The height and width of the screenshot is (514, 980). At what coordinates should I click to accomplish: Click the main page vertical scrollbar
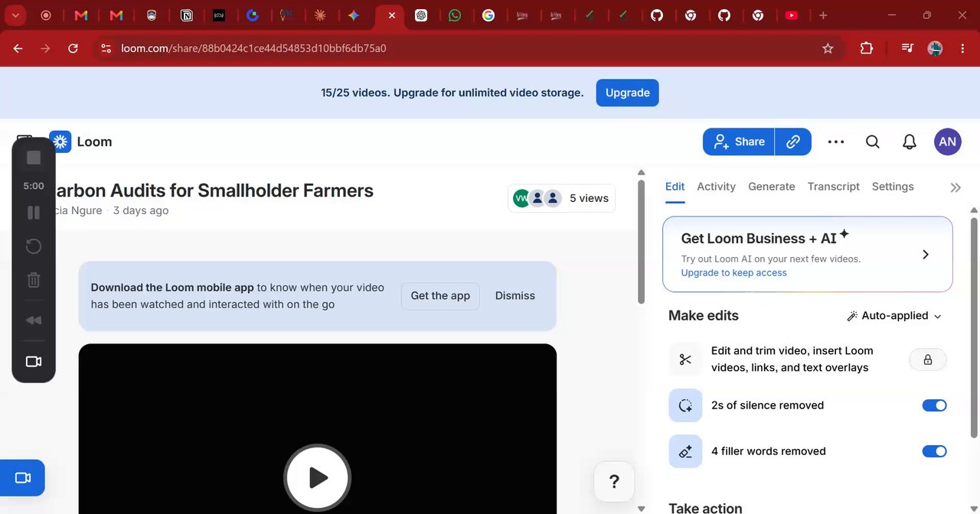(642, 241)
